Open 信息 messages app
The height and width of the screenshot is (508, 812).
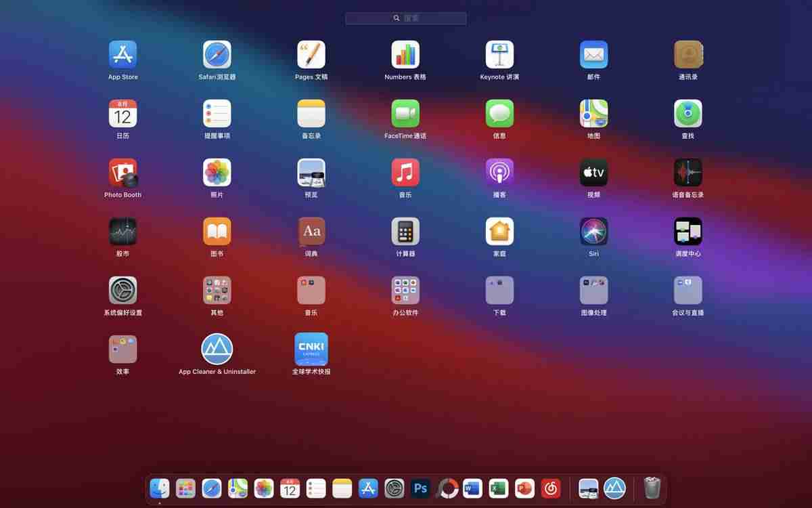(x=499, y=114)
